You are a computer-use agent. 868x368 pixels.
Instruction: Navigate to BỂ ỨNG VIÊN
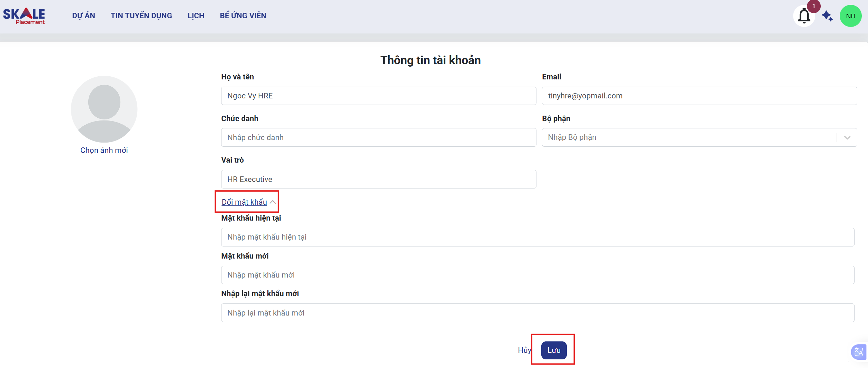[243, 16]
